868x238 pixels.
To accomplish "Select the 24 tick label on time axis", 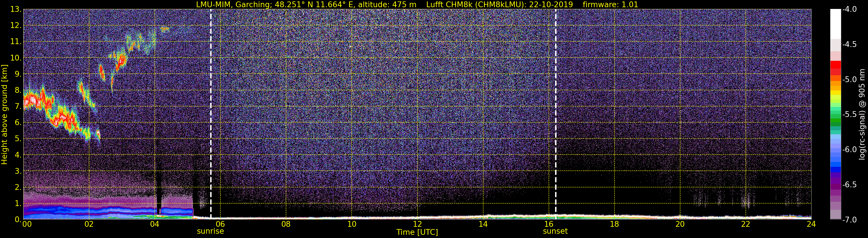I will point(811,224).
